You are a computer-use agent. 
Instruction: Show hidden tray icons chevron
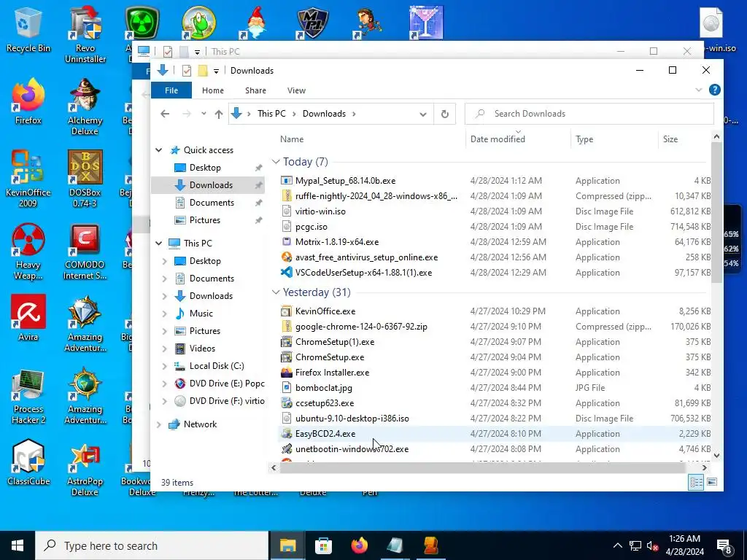point(617,546)
